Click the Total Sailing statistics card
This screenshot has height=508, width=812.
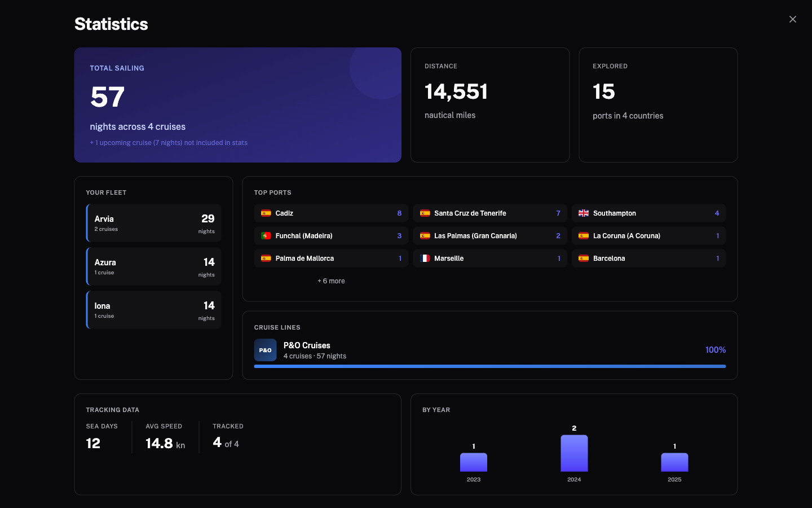pos(237,105)
